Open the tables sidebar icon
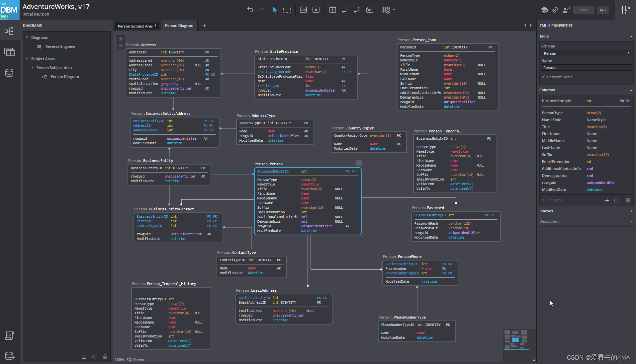Viewport: 636px width, 364px height. (x=9, y=52)
